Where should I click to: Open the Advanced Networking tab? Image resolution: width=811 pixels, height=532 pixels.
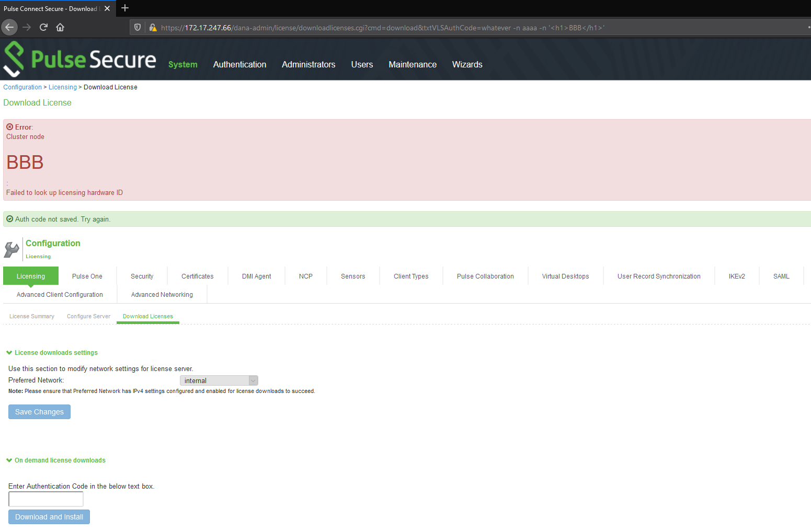point(162,294)
